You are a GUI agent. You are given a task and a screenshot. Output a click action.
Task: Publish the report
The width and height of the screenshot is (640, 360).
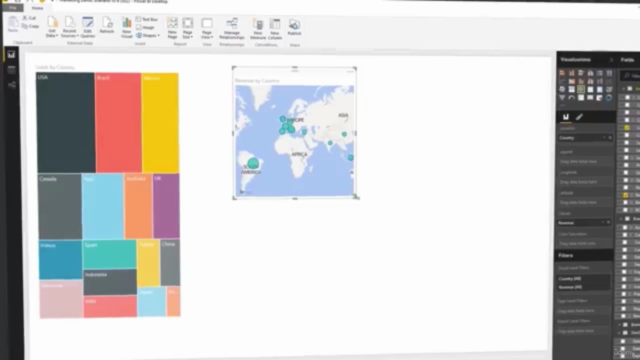[294, 27]
